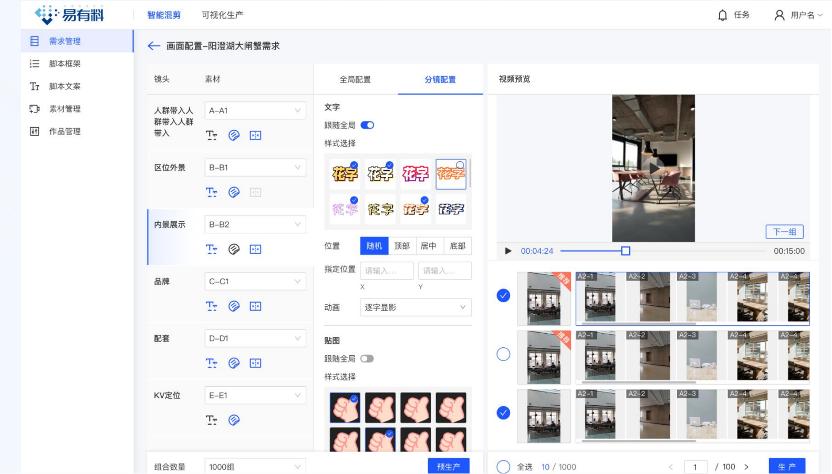Screen dimensions: 832x474
Task: Play the preview video
Action: point(508,251)
